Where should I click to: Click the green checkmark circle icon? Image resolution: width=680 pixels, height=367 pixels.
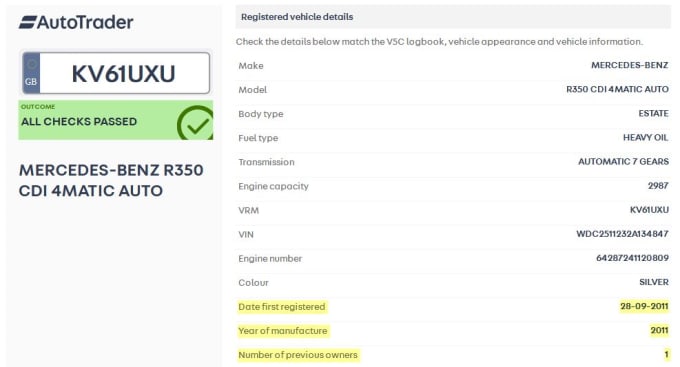(195, 123)
